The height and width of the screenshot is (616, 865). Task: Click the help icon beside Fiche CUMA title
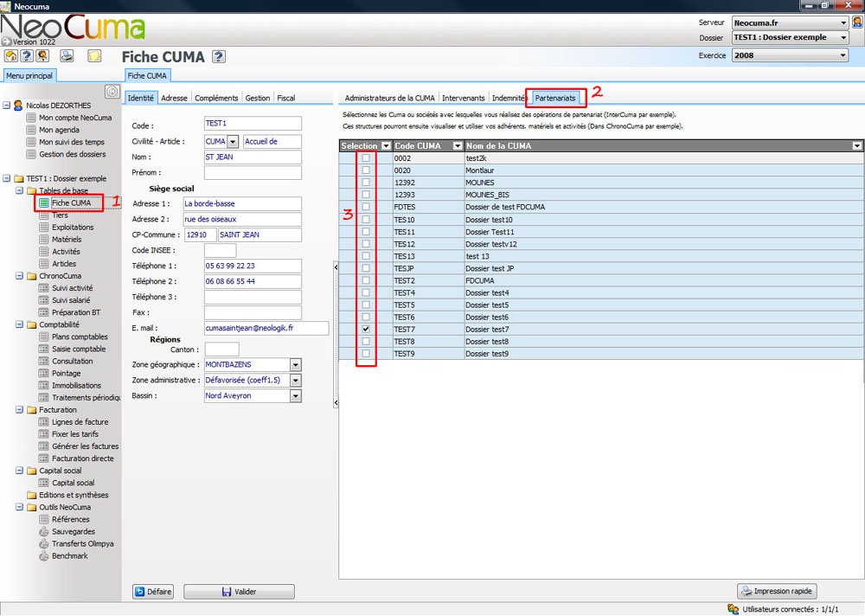219,56
